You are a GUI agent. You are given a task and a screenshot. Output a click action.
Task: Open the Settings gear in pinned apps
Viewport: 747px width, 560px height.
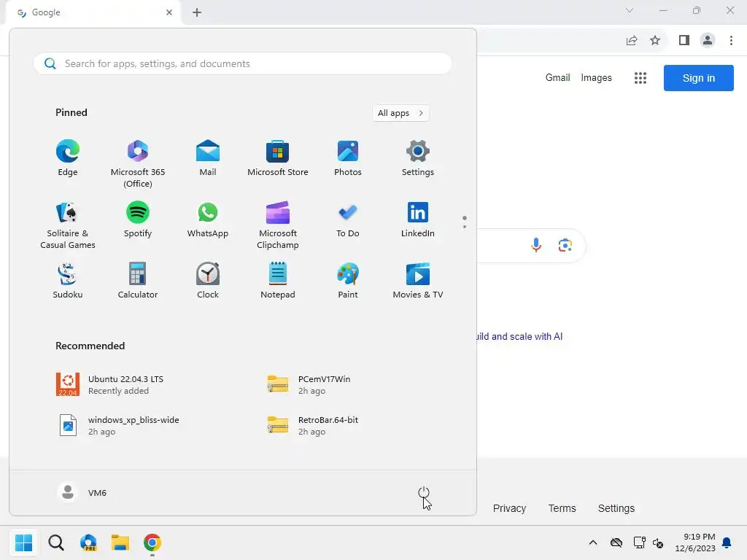pos(418,158)
